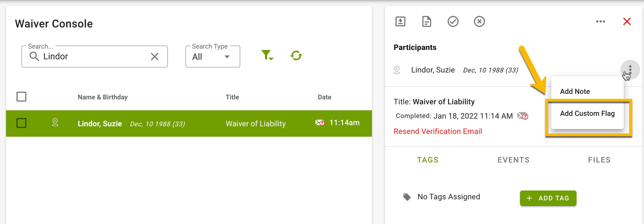
Task: Refresh the waiver list
Action: pos(296,55)
